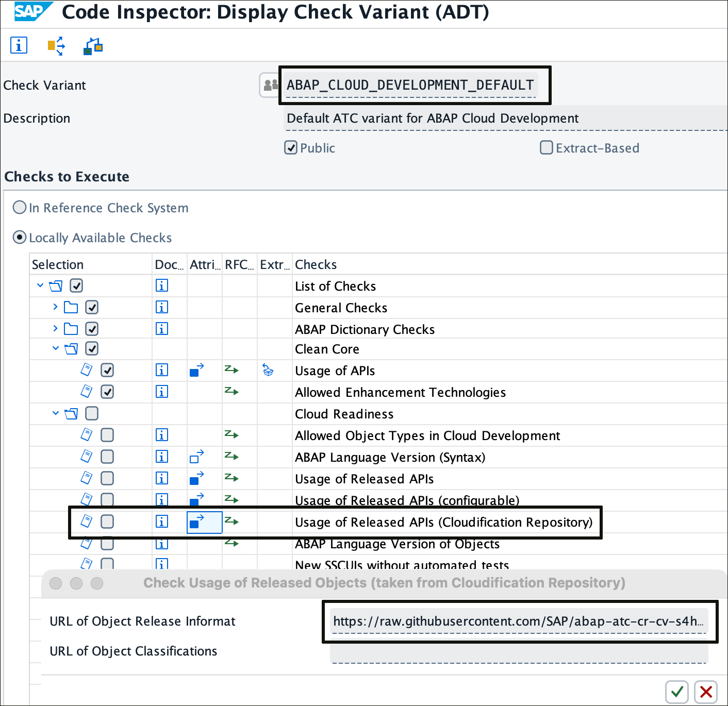Select the Usage of Released APIs (configurable) row

click(407, 500)
